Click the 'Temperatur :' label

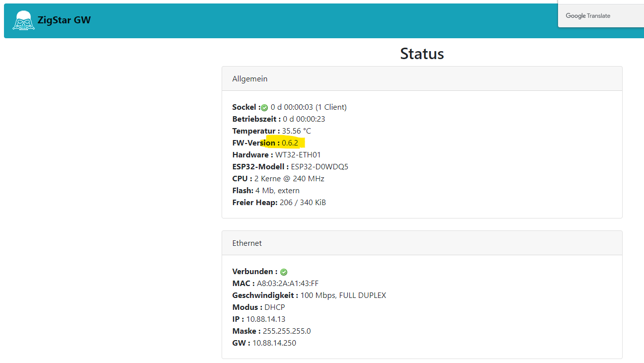256,131
